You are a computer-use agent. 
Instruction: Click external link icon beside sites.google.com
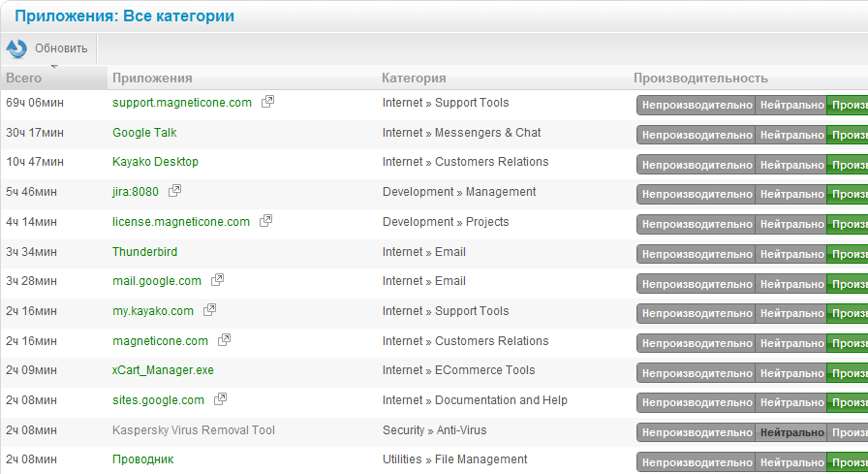click(x=220, y=398)
